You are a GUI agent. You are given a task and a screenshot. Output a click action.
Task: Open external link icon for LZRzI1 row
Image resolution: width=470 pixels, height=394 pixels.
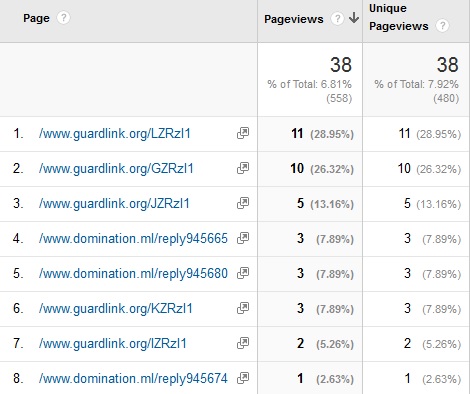click(243, 133)
